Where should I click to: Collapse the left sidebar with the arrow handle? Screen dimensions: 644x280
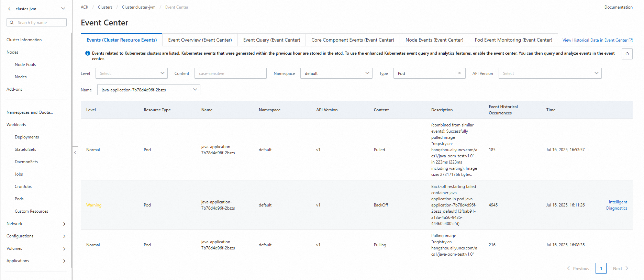75,152
